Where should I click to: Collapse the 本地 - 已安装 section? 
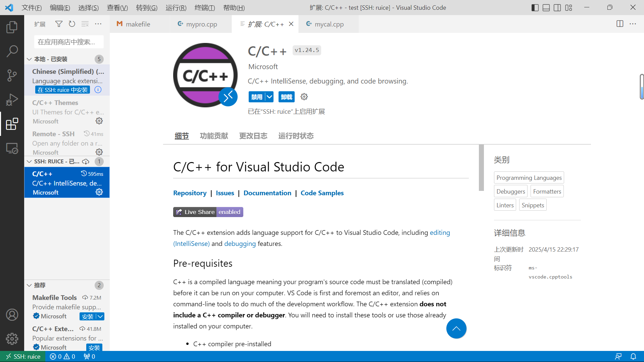[30, 59]
